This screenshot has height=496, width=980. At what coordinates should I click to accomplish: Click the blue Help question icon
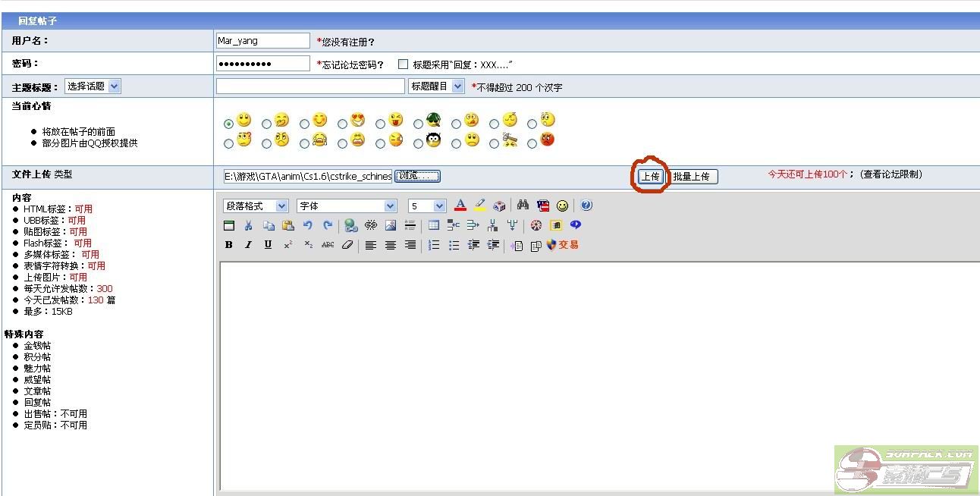586,206
